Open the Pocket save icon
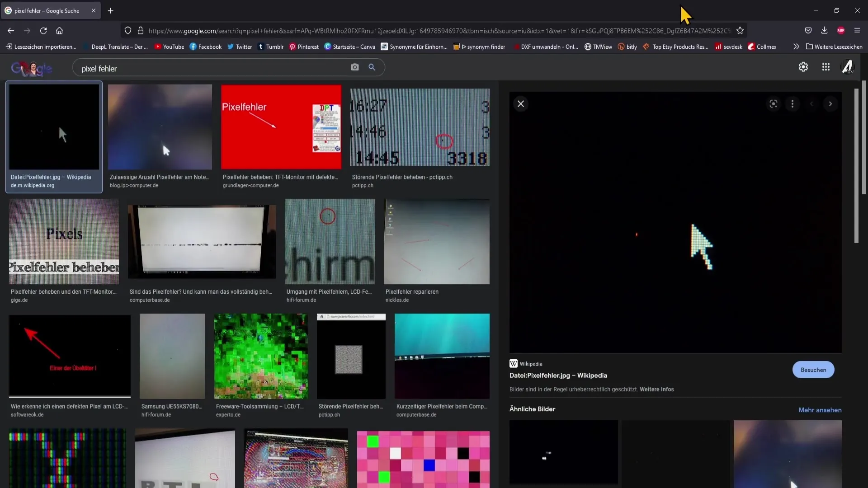The image size is (868, 488). click(x=808, y=31)
